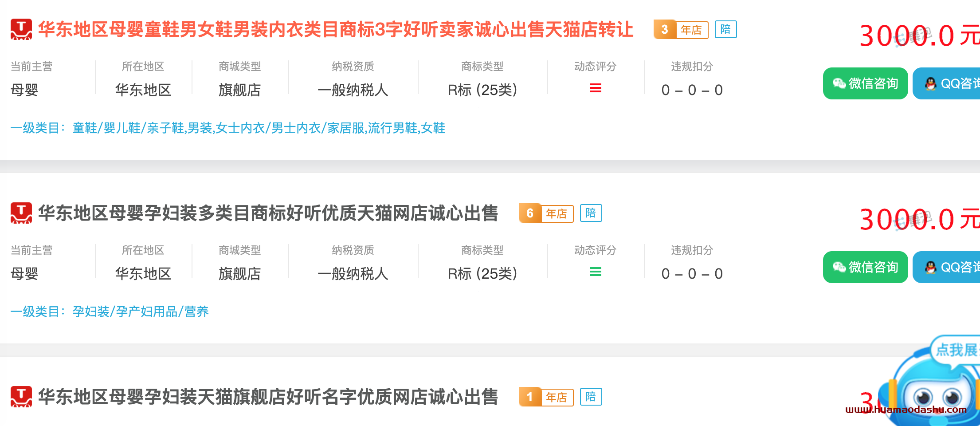
Task: Click the Tmall logo icon of third listing
Action: click(21, 397)
